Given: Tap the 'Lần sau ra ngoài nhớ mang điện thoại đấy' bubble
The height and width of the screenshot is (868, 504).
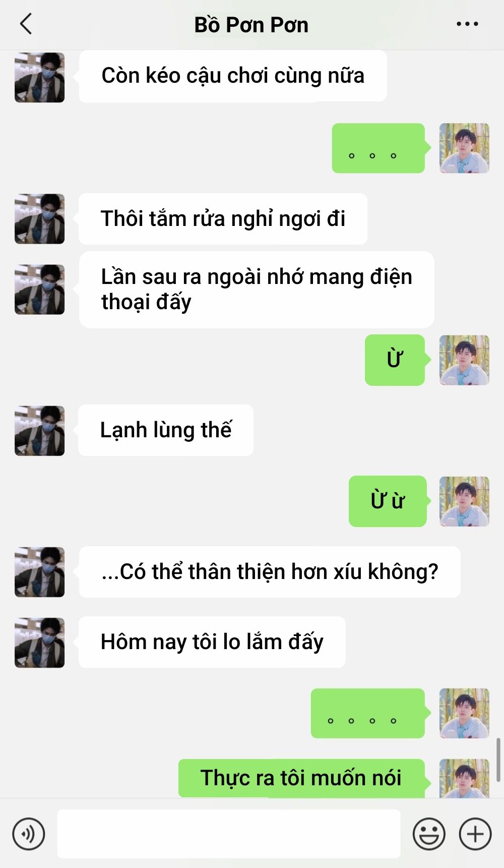Looking at the screenshot, I should [257, 290].
